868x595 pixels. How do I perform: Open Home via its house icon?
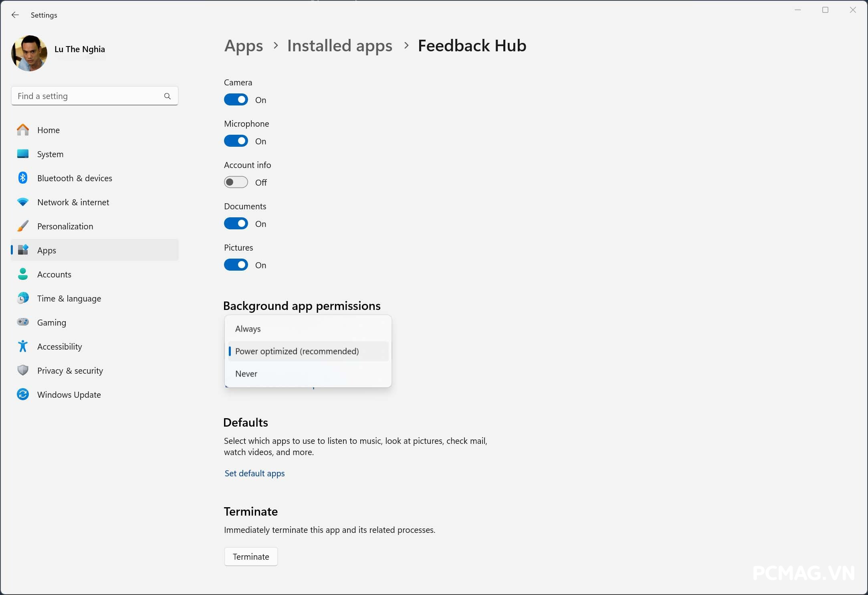[23, 130]
